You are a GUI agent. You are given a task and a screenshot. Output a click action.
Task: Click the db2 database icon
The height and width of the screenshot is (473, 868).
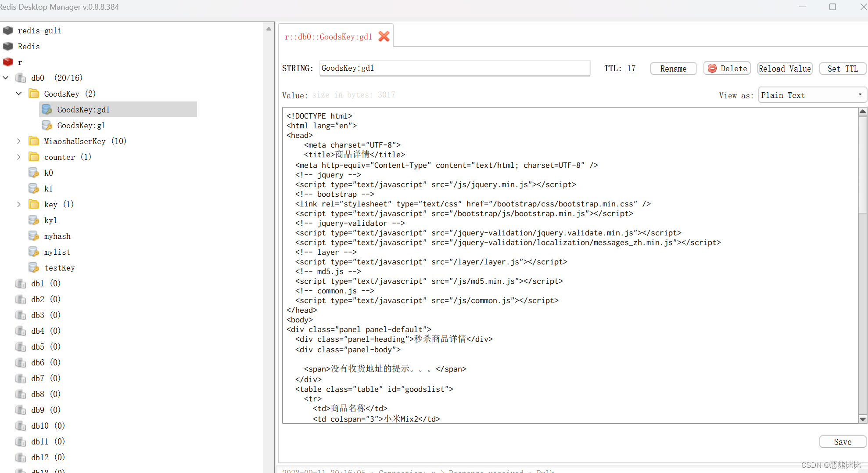[x=21, y=299]
